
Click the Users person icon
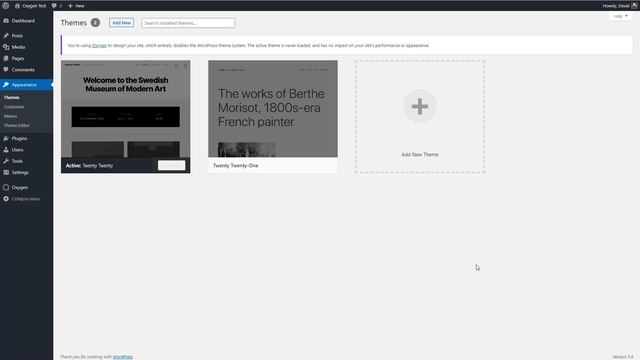(6, 150)
